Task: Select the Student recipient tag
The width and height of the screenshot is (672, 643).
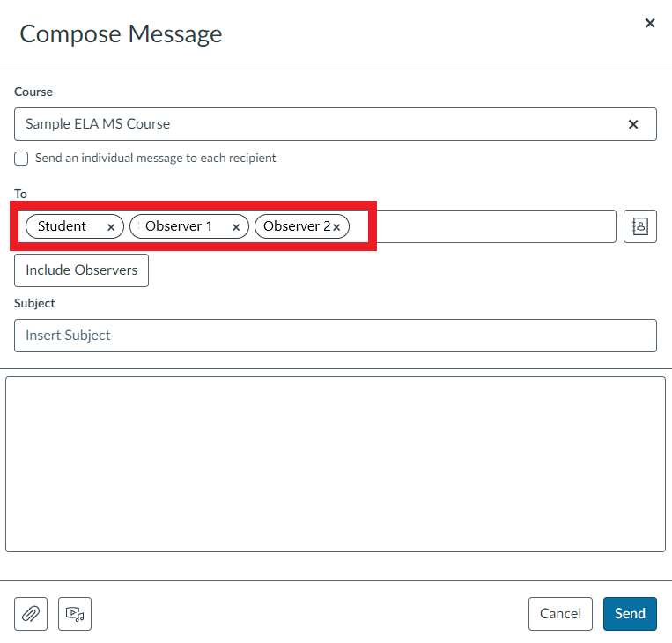Action: coord(75,226)
